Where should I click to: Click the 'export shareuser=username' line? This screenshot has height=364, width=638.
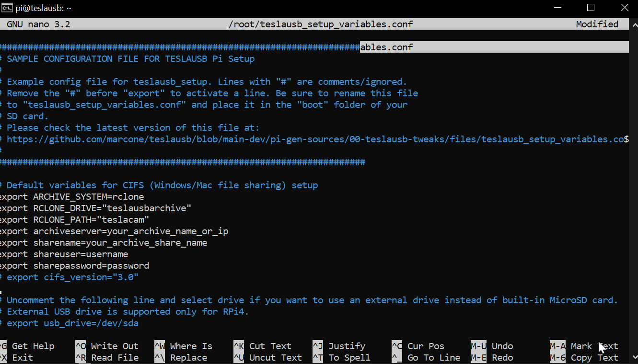pyautogui.click(x=64, y=254)
